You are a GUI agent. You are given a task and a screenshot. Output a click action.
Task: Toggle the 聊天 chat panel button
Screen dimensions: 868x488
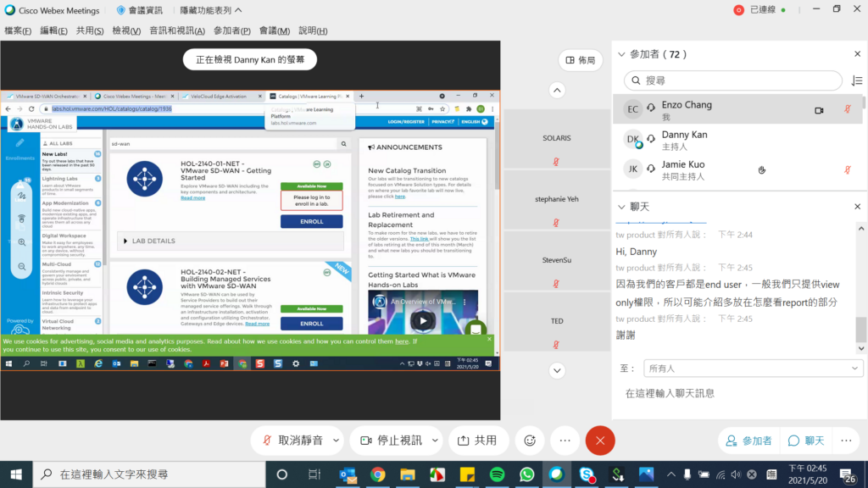(806, 441)
